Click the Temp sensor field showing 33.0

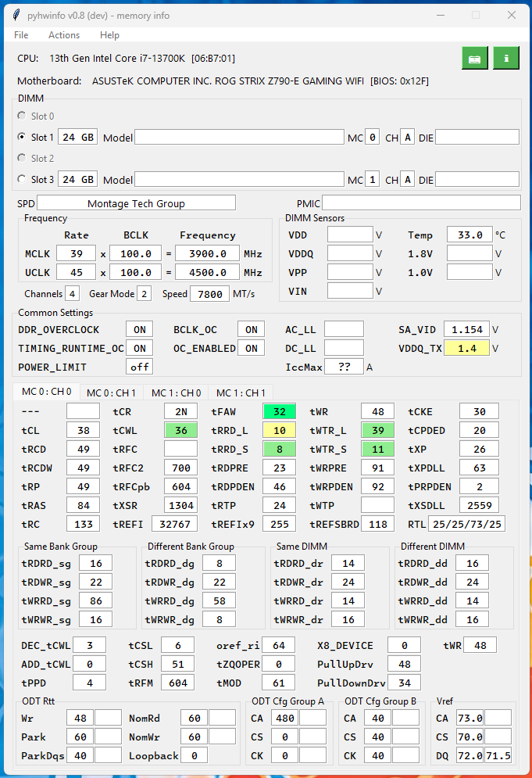point(470,235)
